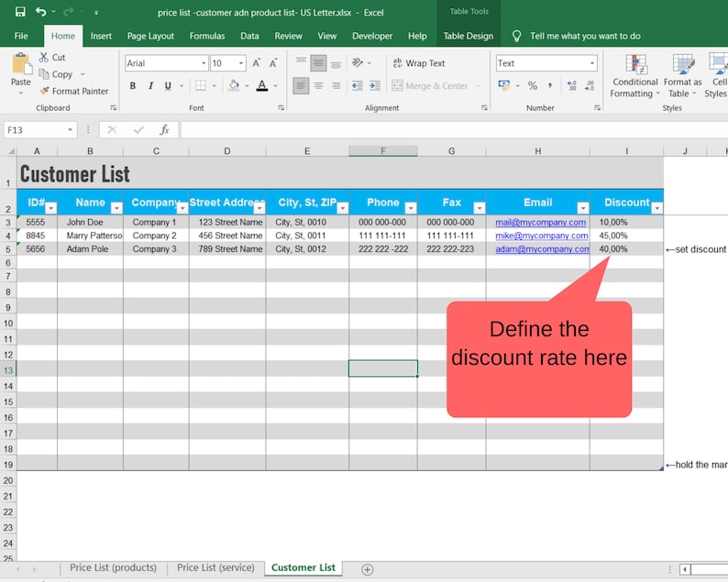Image resolution: width=728 pixels, height=582 pixels.
Task: Switch to the Insert ribbon tab
Action: [x=101, y=36]
